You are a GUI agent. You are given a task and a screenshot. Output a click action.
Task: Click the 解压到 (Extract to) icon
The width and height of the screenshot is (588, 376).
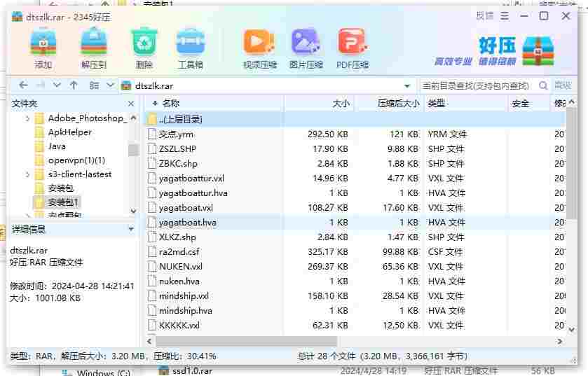(94, 43)
